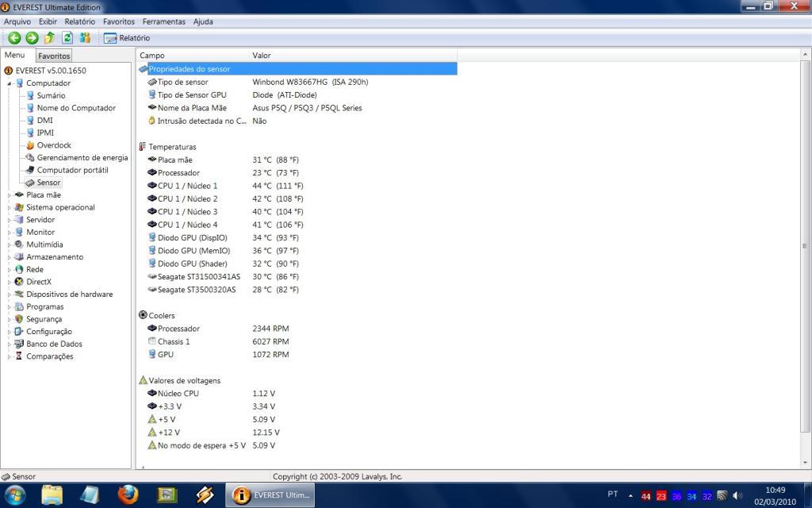Select Gerenciamento de energia icon
This screenshot has width=812, height=508.
click(30, 158)
